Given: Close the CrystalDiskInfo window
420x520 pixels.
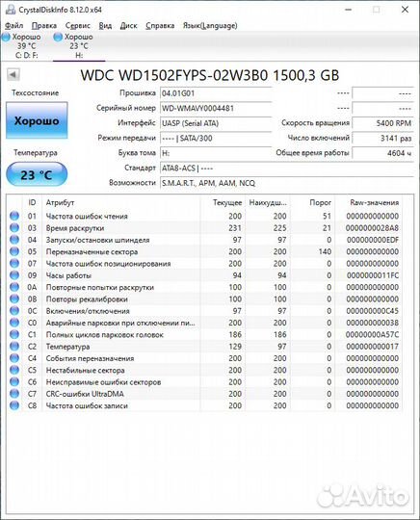Looking at the screenshot, I should click(405, 10).
